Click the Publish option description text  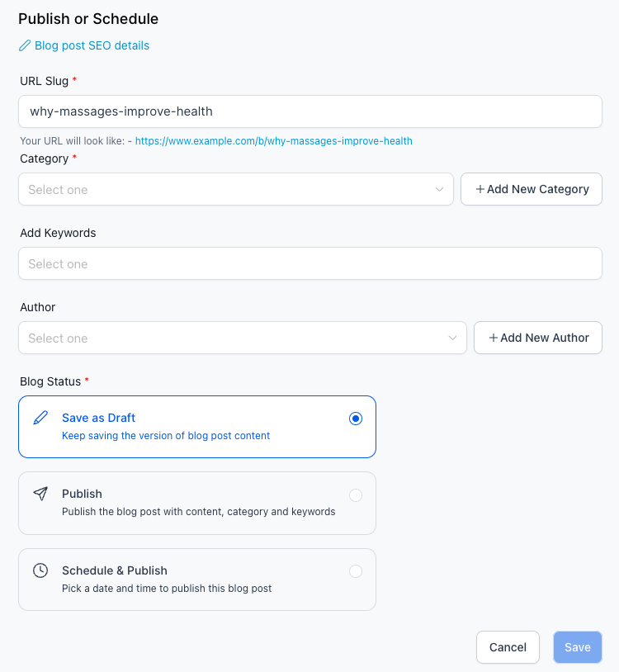(198, 512)
